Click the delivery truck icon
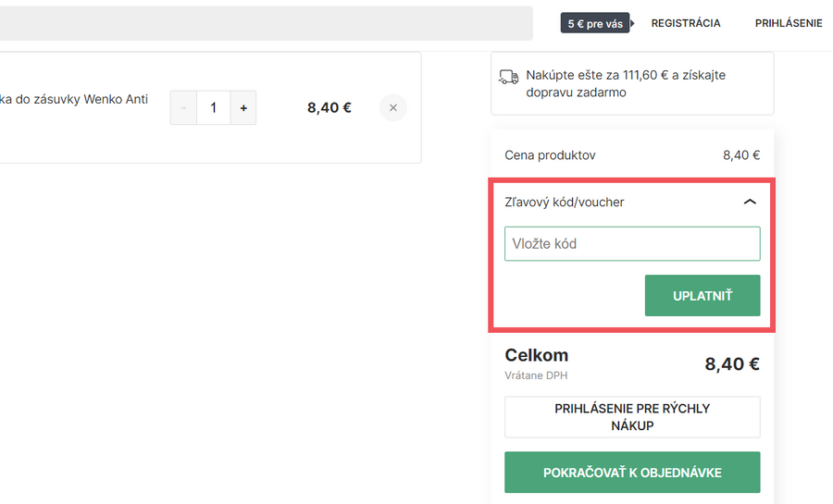833x504 pixels. coord(508,77)
